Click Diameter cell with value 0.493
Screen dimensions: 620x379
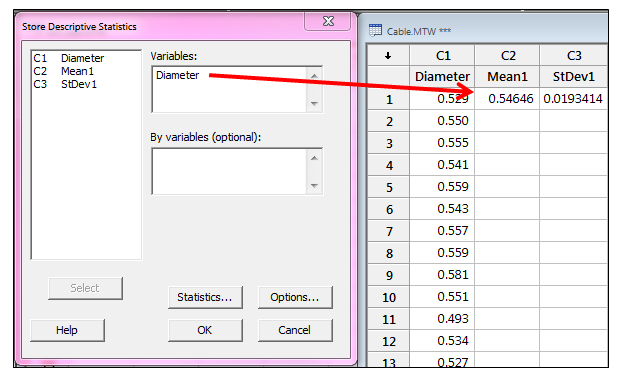pos(442,319)
